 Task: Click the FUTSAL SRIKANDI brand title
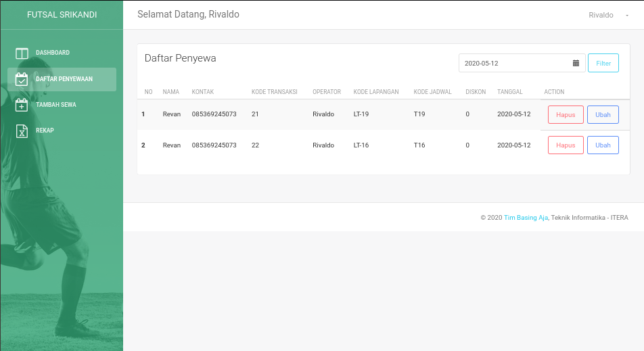click(62, 15)
